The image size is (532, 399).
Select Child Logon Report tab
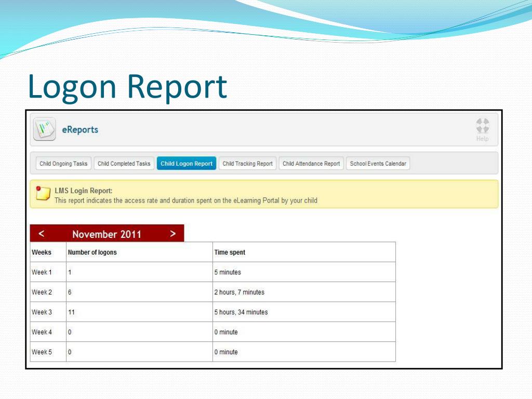pyautogui.click(x=187, y=164)
